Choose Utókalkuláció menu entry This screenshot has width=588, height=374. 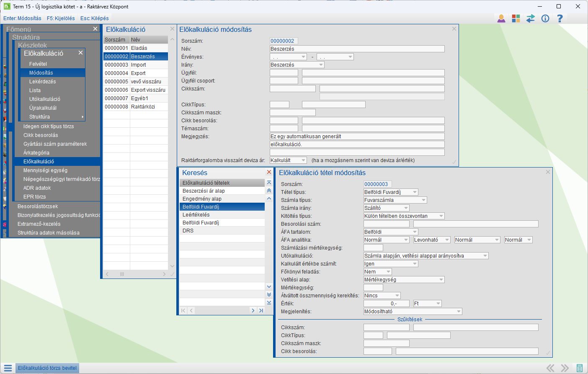pyautogui.click(x=44, y=99)
